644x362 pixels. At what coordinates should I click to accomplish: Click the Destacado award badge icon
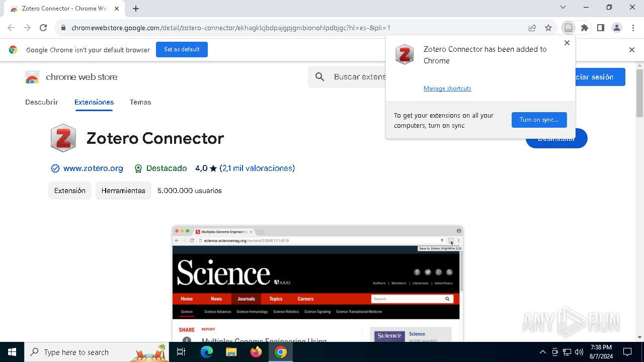click(138, 168)
